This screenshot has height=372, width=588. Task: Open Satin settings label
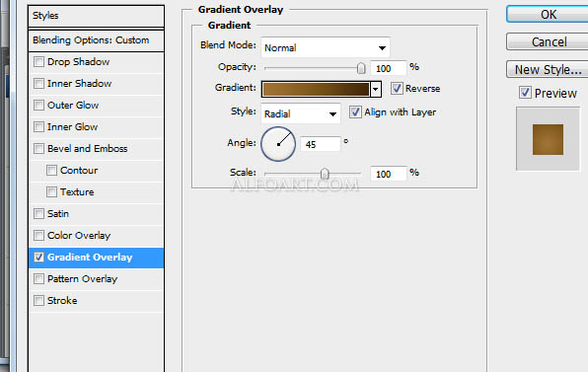(58, 214)
